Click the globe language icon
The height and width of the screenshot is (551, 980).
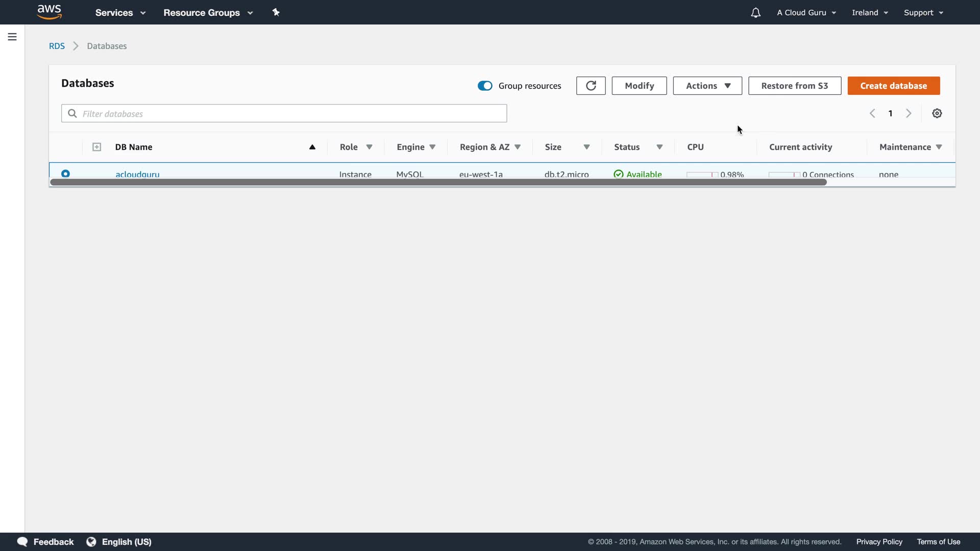coord(91,541)
